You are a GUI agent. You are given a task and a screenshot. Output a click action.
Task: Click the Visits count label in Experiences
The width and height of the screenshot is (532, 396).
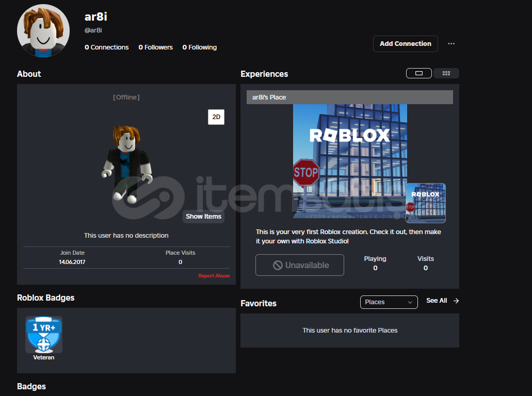pos(426,259)
